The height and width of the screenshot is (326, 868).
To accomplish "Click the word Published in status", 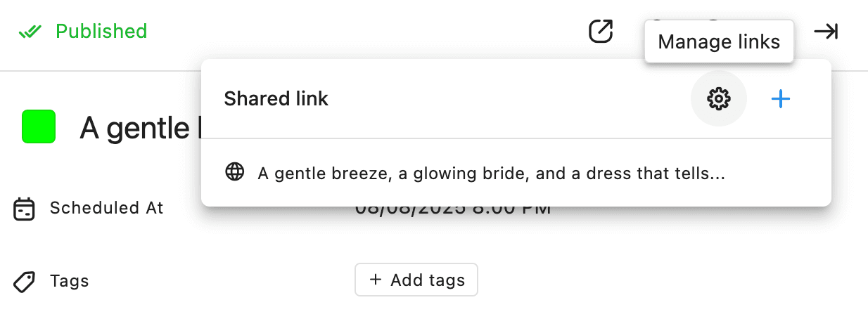I will [x=101, y=32].
